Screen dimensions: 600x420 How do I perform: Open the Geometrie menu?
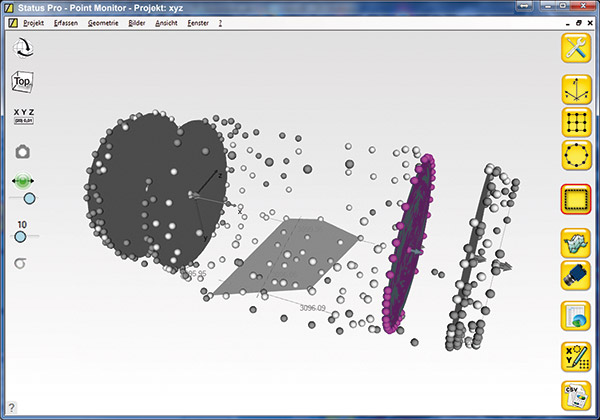point(100,21)
